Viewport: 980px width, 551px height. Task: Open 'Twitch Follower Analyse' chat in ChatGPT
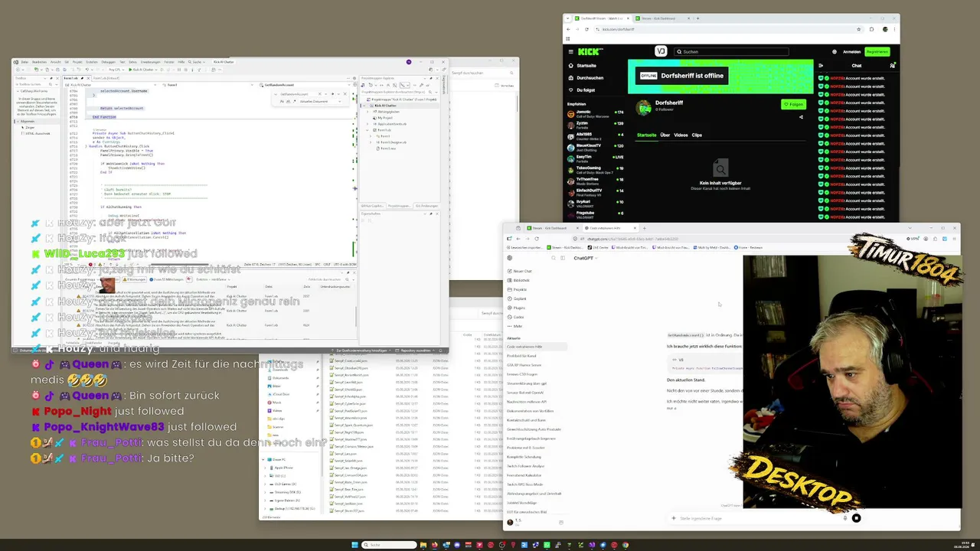click(526, 466)
